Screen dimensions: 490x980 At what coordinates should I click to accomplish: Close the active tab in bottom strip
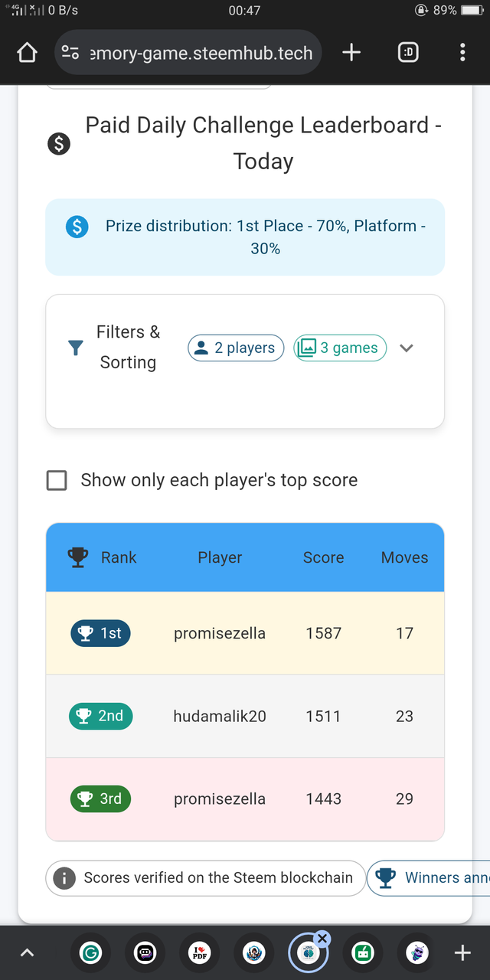pyautogui.click(x=322, y=938)
